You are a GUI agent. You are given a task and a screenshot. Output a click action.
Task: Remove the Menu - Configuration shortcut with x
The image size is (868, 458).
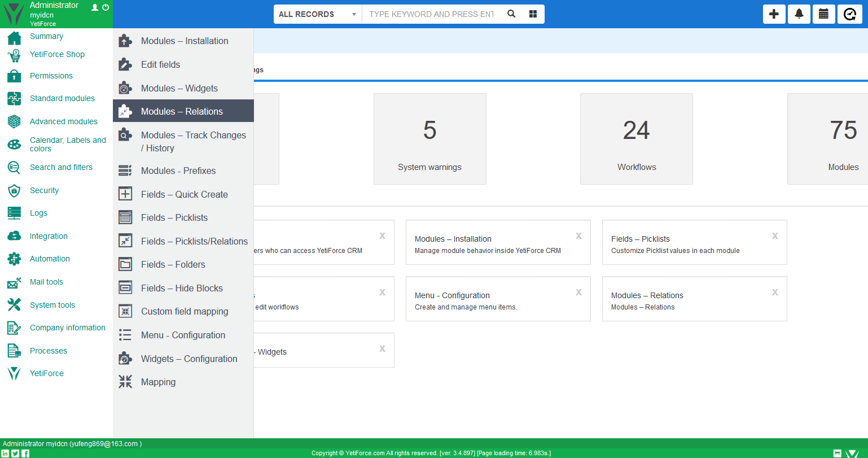pyautogui.click(x=578, y=292)
